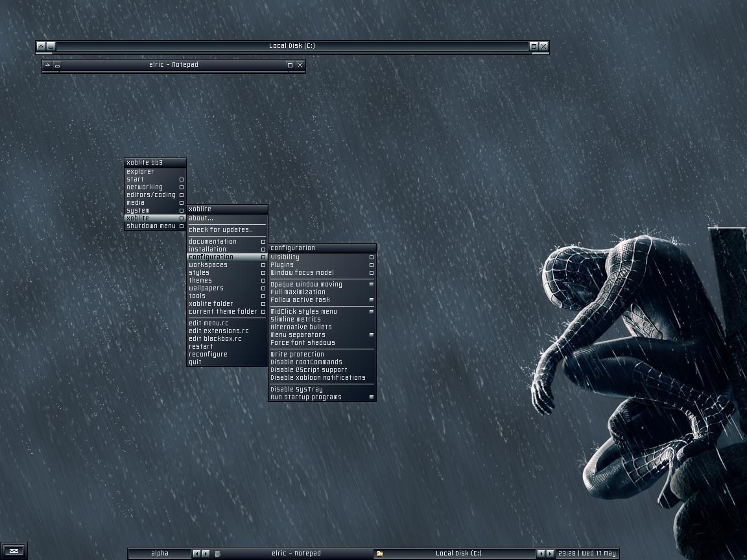Screen dimensions: 747x560
Task: Select explorer in the xoblite bb3 menu
Action: (x=156, y=171)
